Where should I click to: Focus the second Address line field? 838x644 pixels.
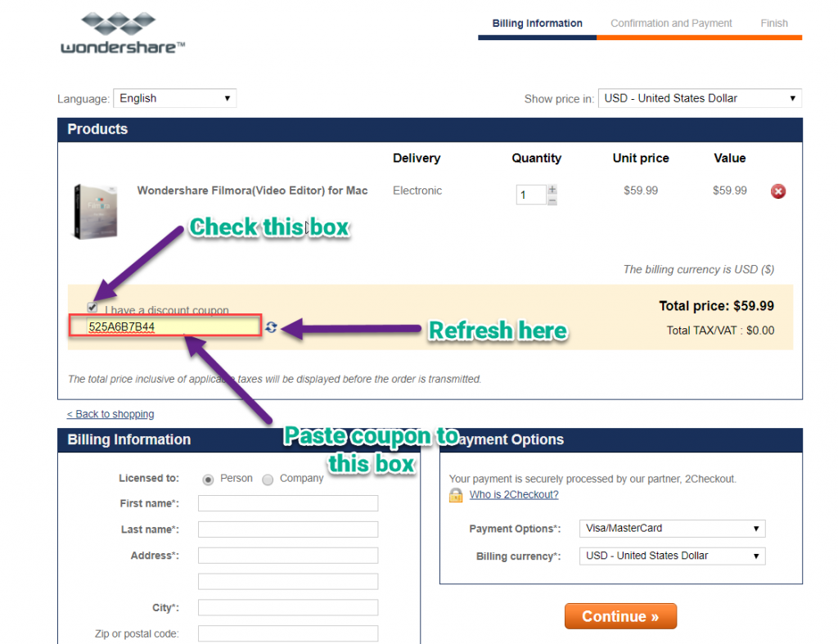click(288, 582)
